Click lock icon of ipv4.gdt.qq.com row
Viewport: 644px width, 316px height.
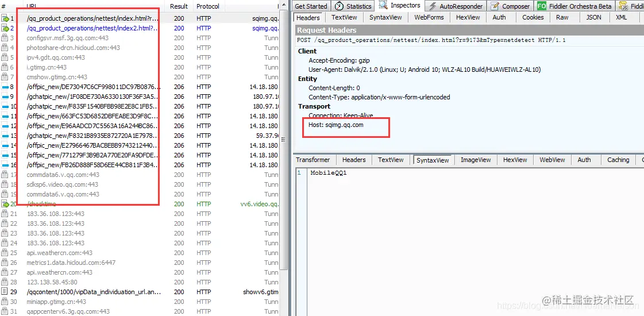click(5, 57)
